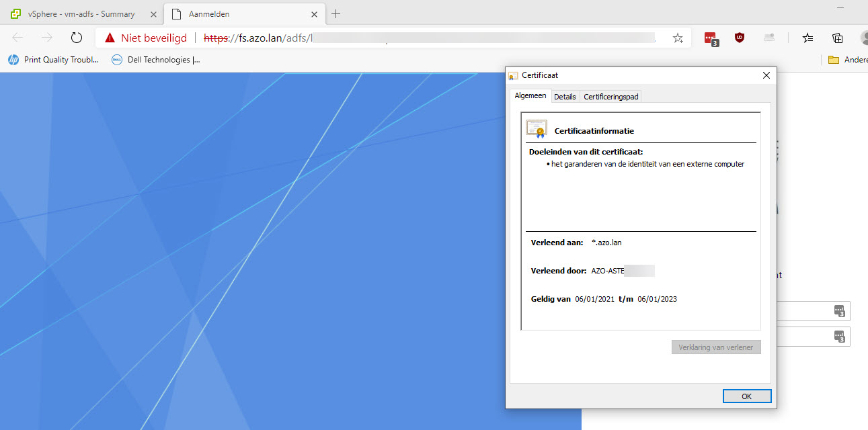The height and width of the screenshot is (430, 868).
Task: Click the back navigation arrow
Action: [18, 38]
